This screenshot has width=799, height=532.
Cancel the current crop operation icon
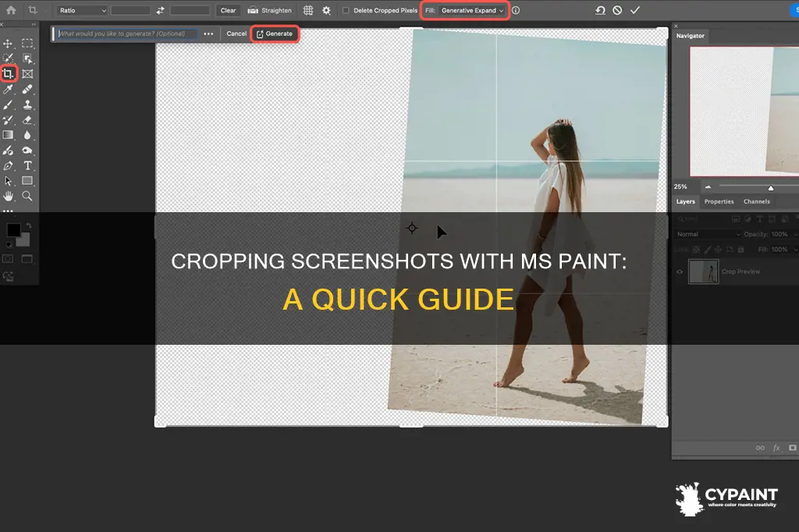click(x=617, y=10)
